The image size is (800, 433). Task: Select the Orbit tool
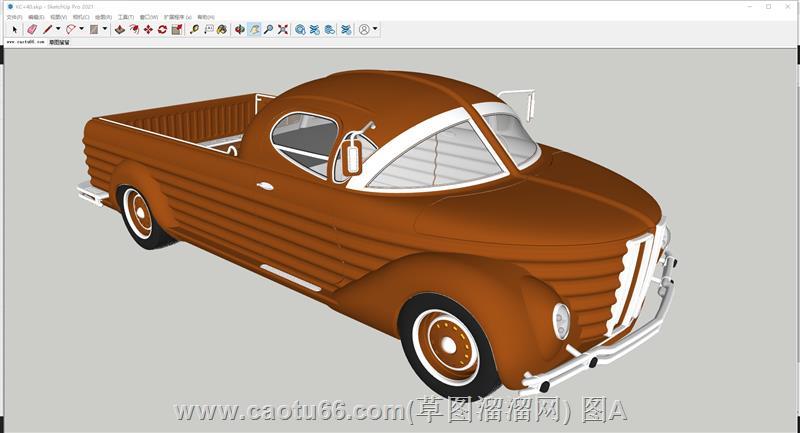click(240, 30)
